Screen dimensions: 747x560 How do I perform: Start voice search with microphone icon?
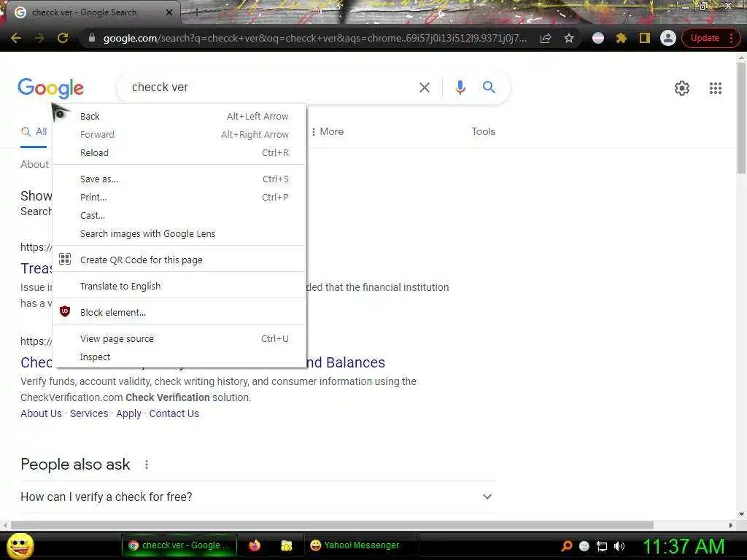460,87
